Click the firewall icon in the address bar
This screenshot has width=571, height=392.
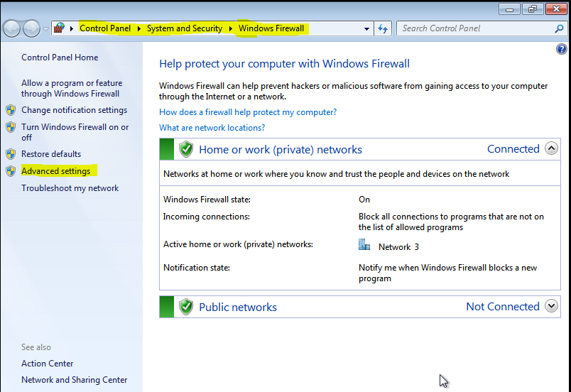click(59, 28)
